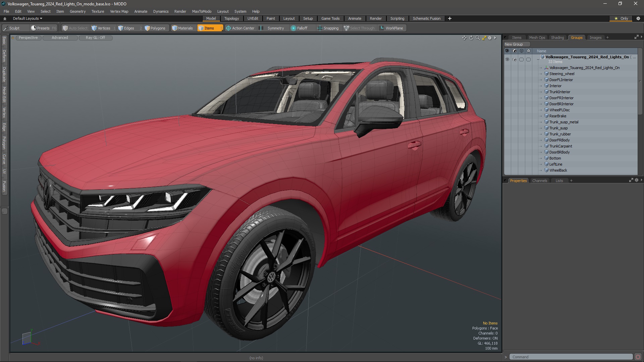
Task: Click the Command input field
Action: pos(571,357)
